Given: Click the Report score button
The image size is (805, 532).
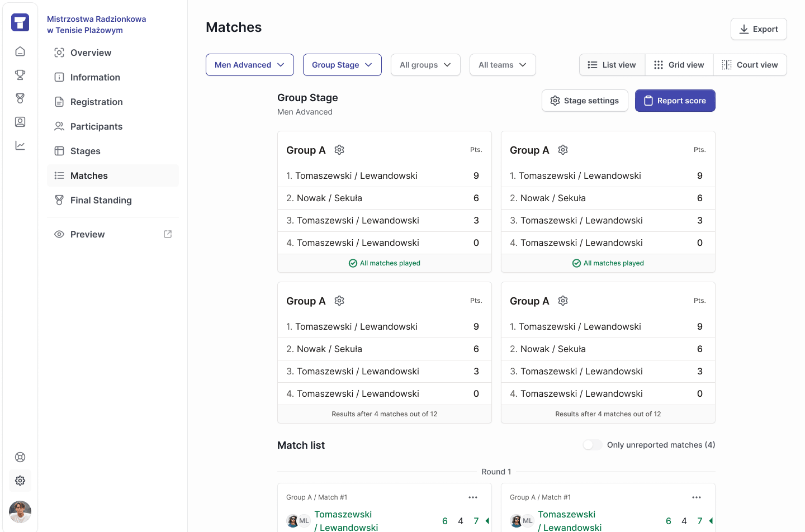Looking at the screenshot, I should tap(675, 101).
